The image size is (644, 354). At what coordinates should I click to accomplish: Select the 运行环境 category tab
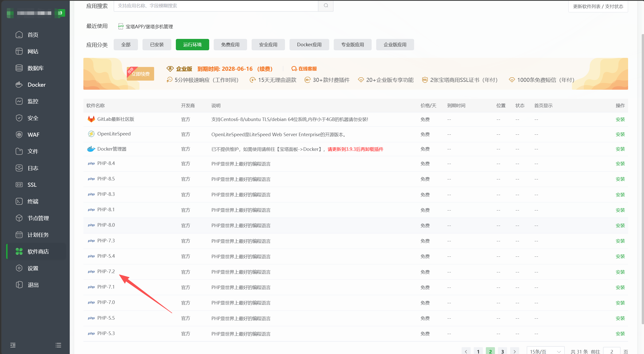193,45
